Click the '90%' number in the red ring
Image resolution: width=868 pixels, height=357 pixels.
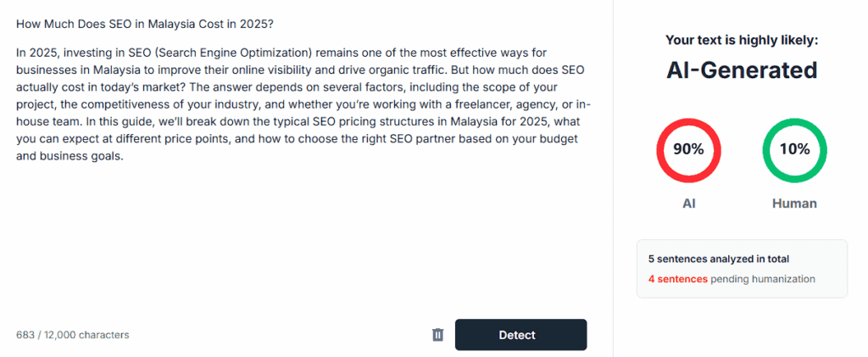(688, 149)
